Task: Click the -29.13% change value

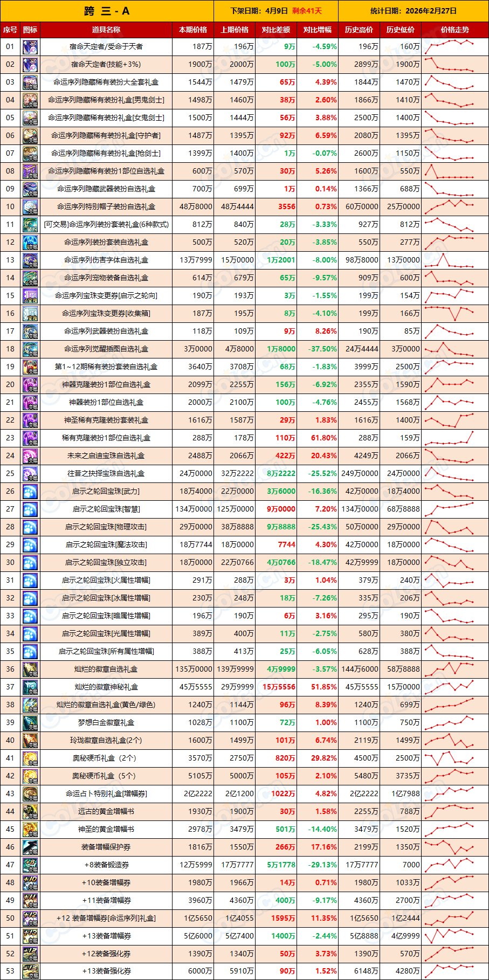Action: click(322, 865)
